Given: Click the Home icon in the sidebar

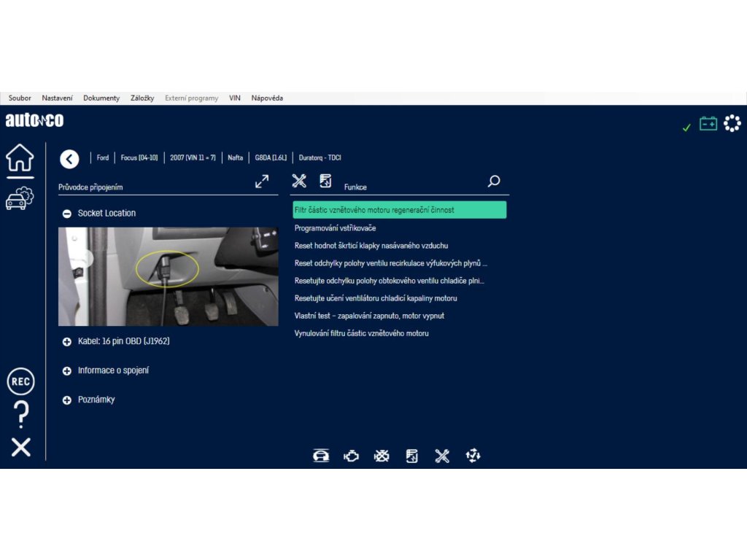Looking at the screenshot, I should [x=20, y=157].
